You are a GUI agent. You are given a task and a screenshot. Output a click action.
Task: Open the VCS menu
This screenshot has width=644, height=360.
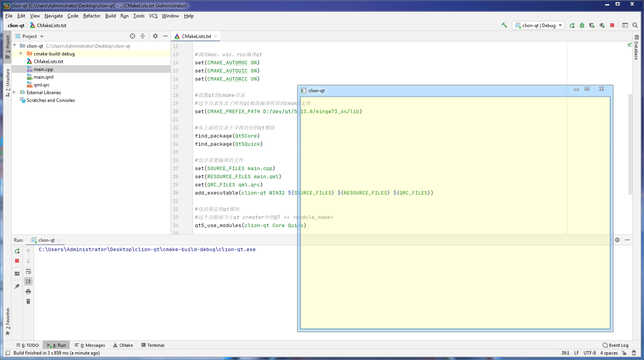pyautogui.click(x=153, y=16)
